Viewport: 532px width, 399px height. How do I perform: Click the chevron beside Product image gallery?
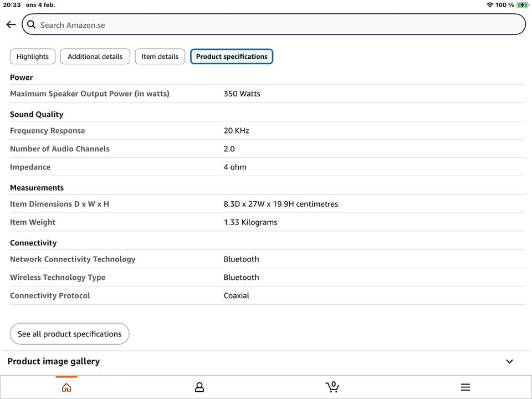[x=509, y=361]
